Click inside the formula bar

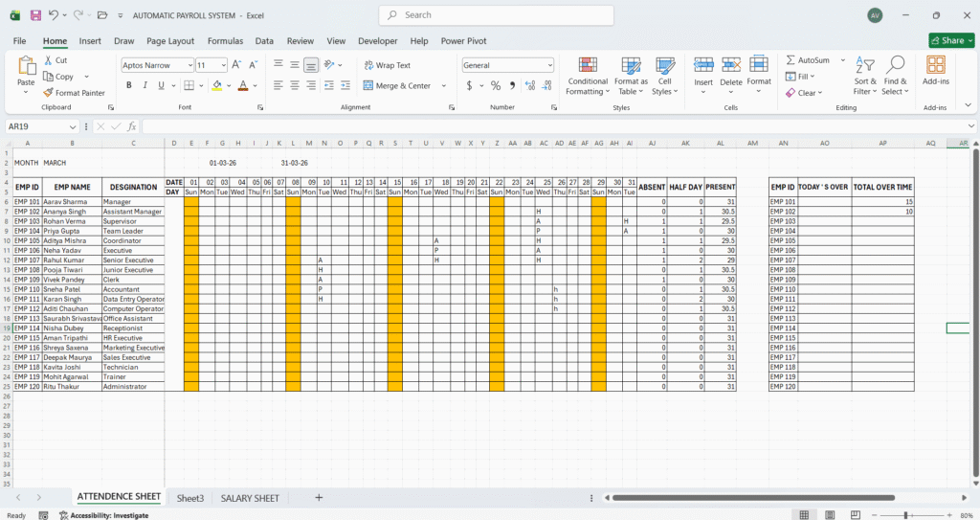click(x=554, y=126)
